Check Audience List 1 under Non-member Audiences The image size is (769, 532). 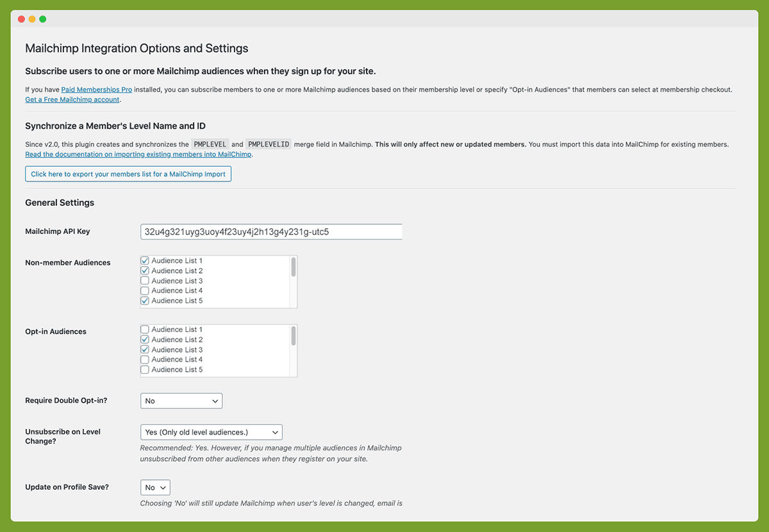coord(145,261)
